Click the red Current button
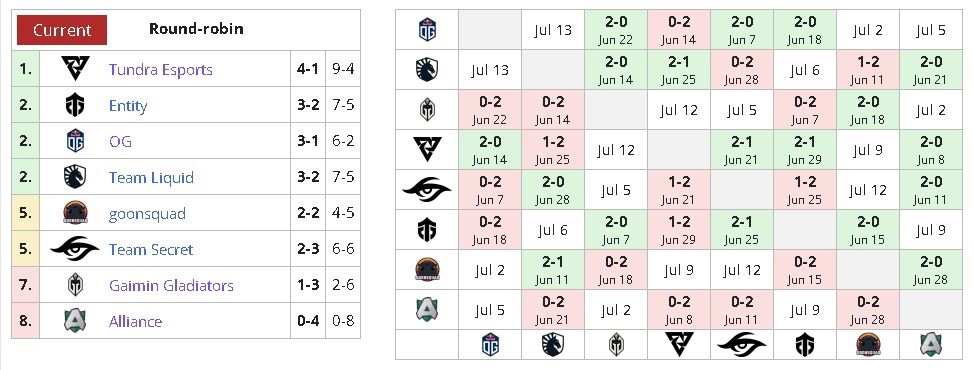The height and width of the screenshot is (370, 974). pyautogui.click(x=62, y=30)
